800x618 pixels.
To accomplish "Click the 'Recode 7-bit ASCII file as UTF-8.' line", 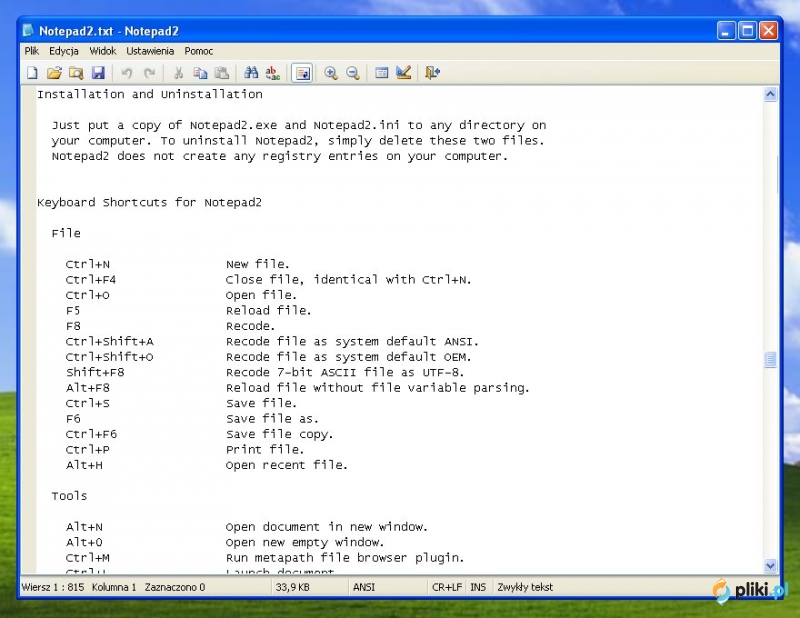I will (x=345, y=373).
